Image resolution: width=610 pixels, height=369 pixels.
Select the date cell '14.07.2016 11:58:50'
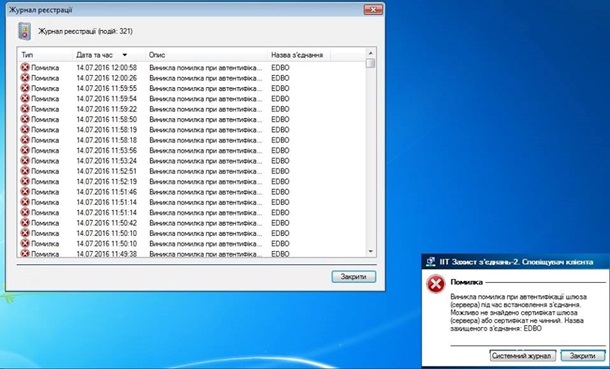click(107, 119)
